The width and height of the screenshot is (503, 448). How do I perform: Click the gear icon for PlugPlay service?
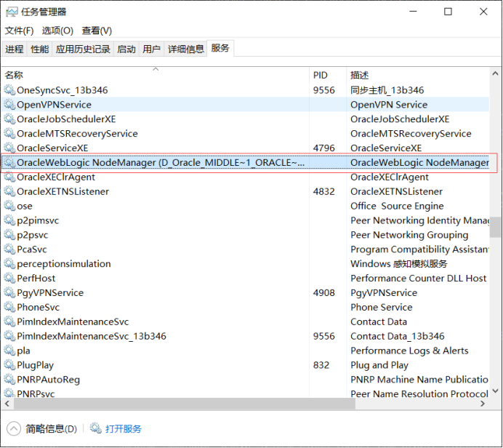tap(9, 365)
